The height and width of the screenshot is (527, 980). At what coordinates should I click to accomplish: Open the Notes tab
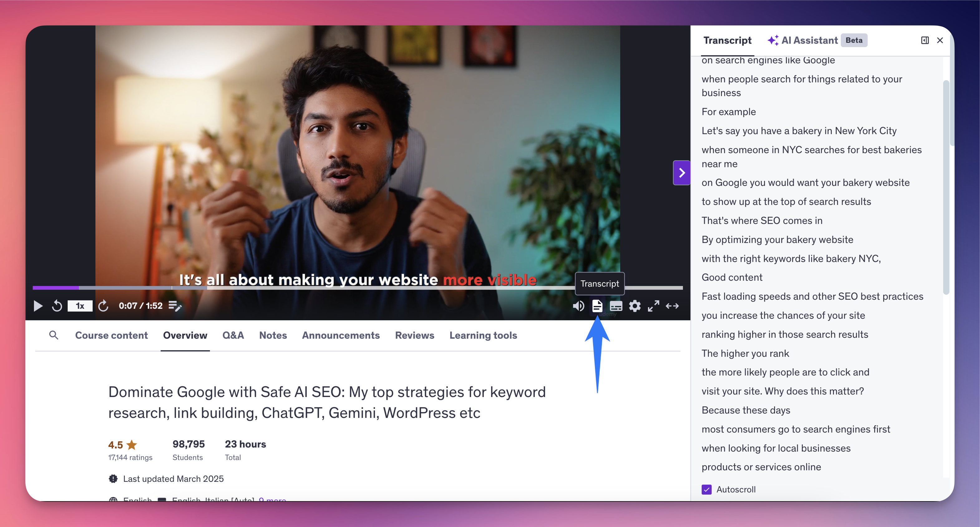273,335
